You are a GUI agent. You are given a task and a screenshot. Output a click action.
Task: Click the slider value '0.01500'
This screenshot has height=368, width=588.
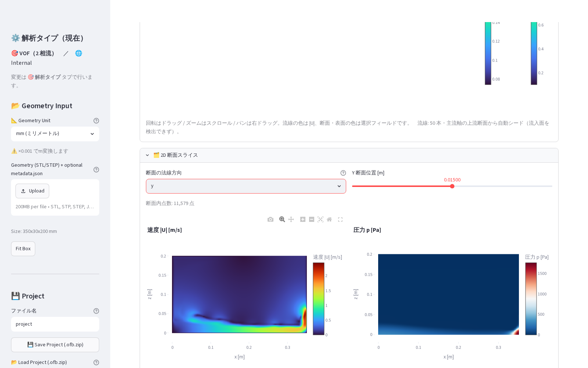coord(452,180)
